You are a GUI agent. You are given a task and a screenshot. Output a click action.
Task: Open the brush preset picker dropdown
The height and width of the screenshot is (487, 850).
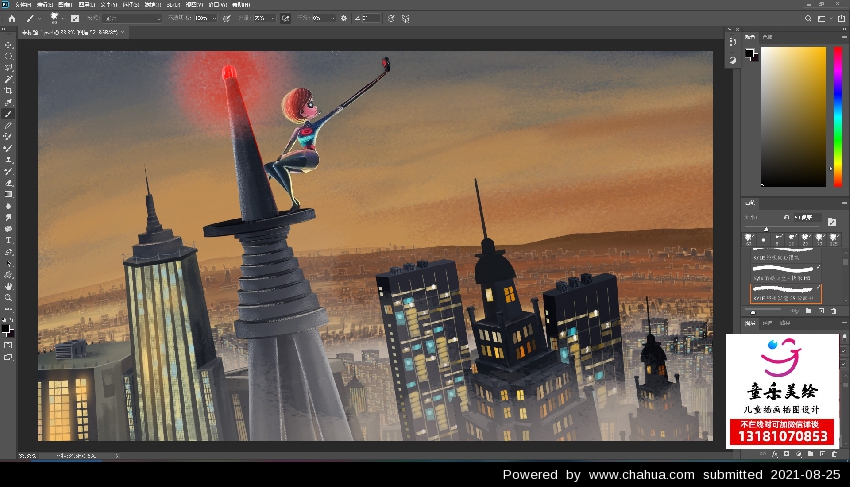click(62, 19)
